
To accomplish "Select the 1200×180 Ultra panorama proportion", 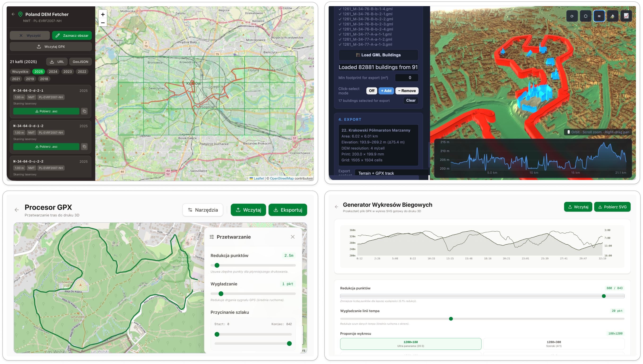I will 410,344.
